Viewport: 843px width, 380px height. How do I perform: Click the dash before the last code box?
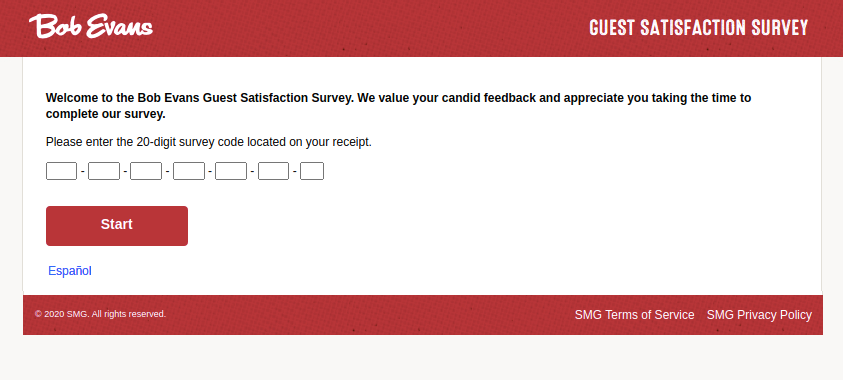click(295, 171)
